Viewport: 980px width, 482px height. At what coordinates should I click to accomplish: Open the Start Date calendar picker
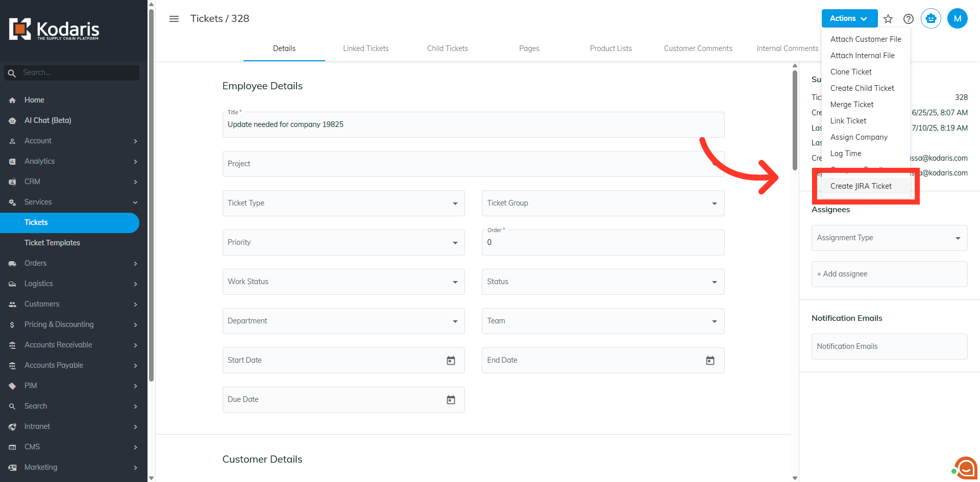451,361
